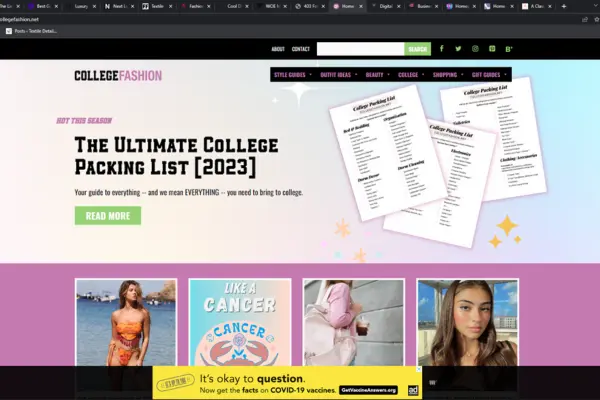
Task: Click the Flipboard icon in header
Action: [492, 49]
